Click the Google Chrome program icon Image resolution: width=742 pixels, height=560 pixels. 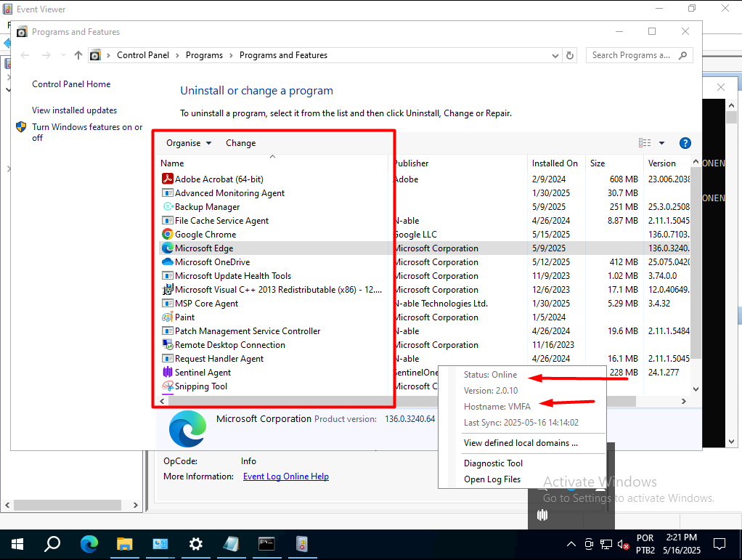pyautogui.click(x=168, y=235)
